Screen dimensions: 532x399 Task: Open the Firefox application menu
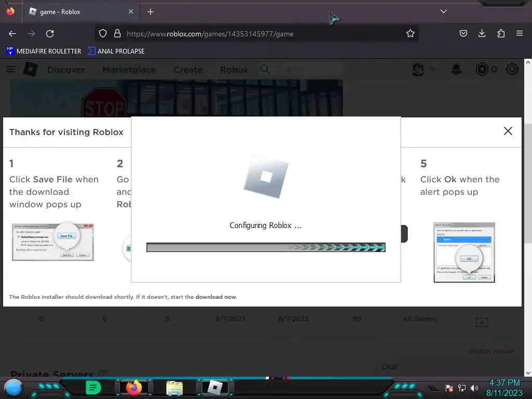tap(520, 33)
